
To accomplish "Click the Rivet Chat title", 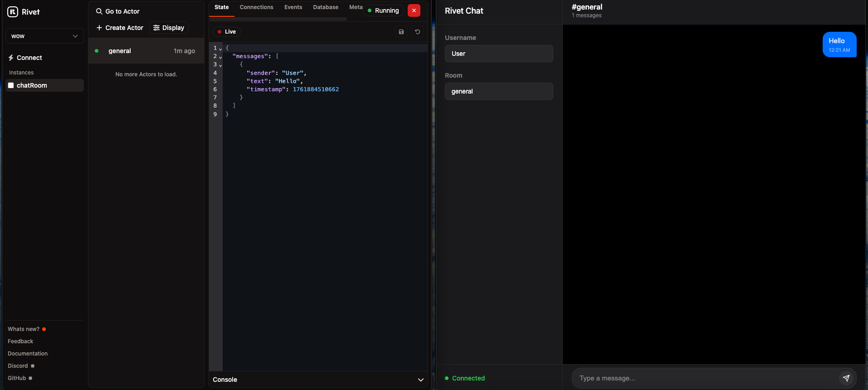I will point(464,11).
